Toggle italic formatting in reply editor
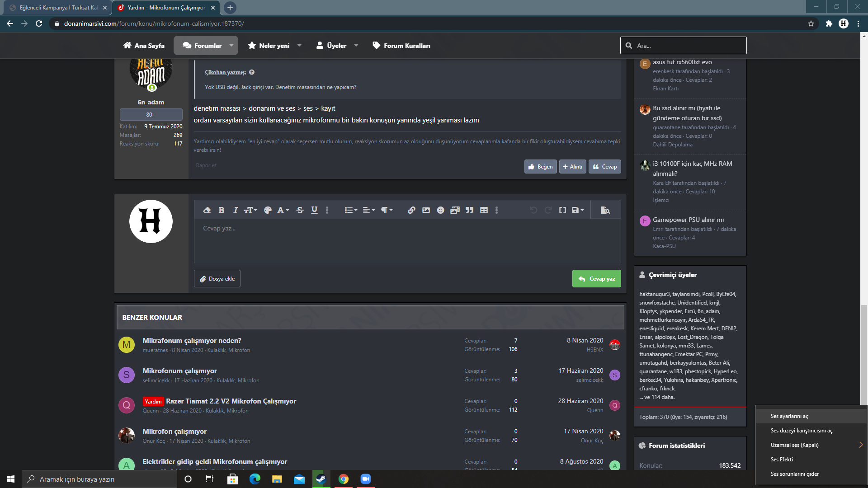This screenshot has height=488, width=868. point(235,210)
